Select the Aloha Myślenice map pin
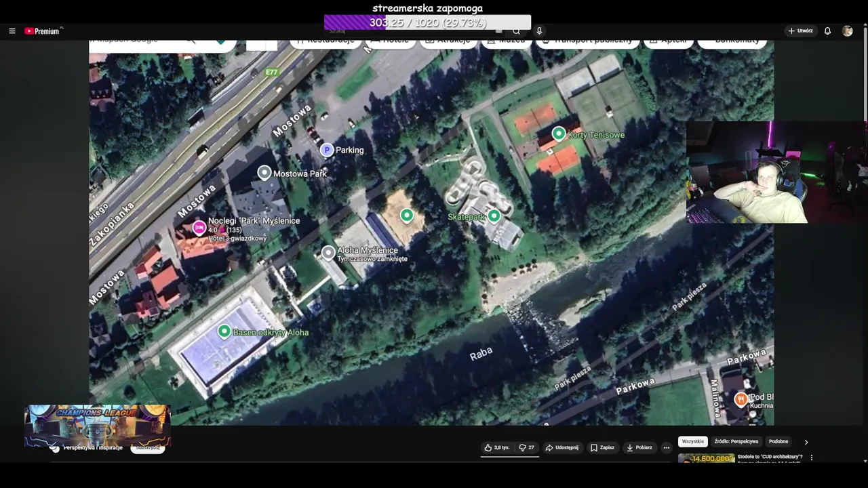Image resolution: width=868 pixels, height=488 pixels. 328,253
